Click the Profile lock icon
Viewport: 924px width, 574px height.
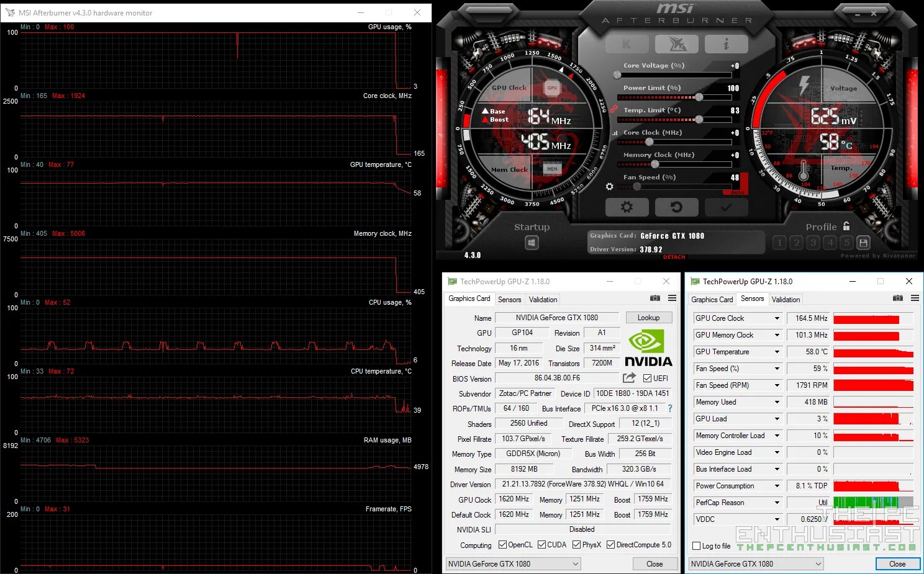pos(846,226)
